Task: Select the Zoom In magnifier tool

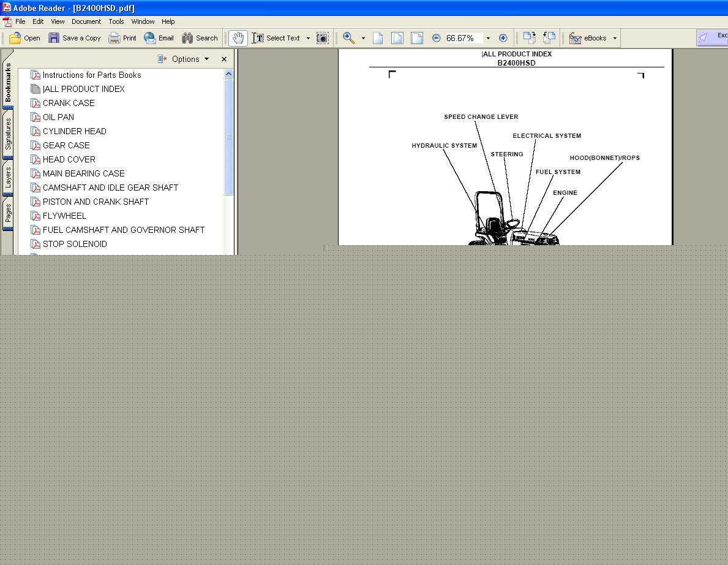Action: tap(348, 38)
